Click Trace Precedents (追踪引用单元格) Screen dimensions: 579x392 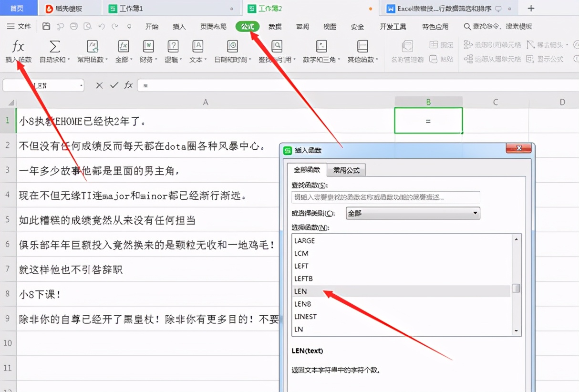[492, 45]
